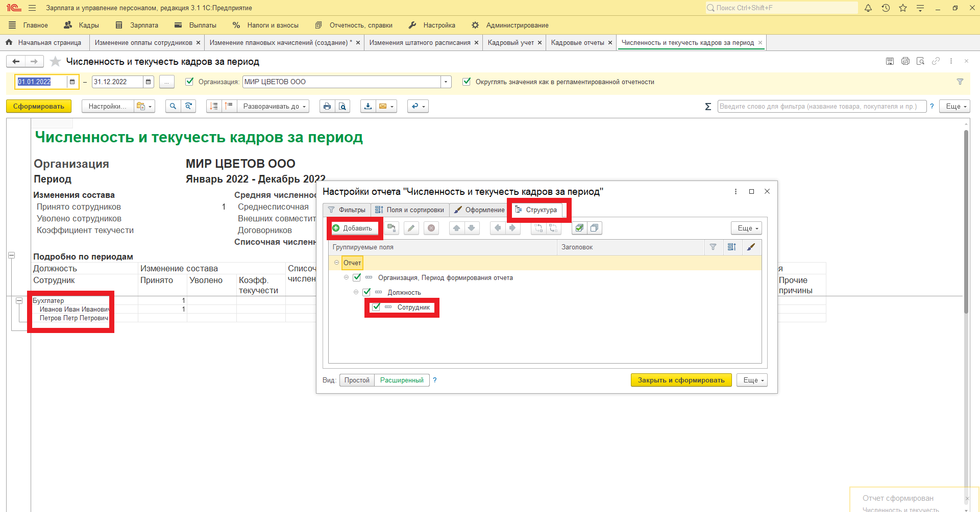
Task: Click check all items icon in settings
Action: 579,228
